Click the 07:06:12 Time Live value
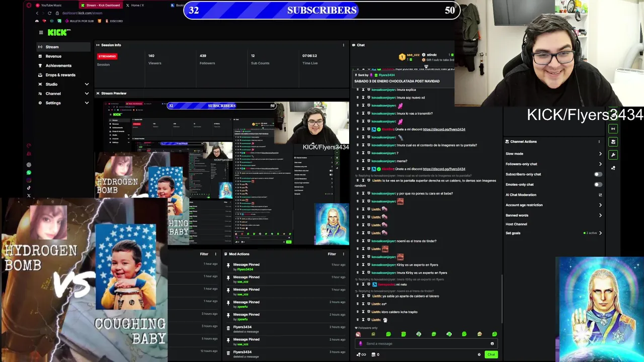 (x=309, y=56)
